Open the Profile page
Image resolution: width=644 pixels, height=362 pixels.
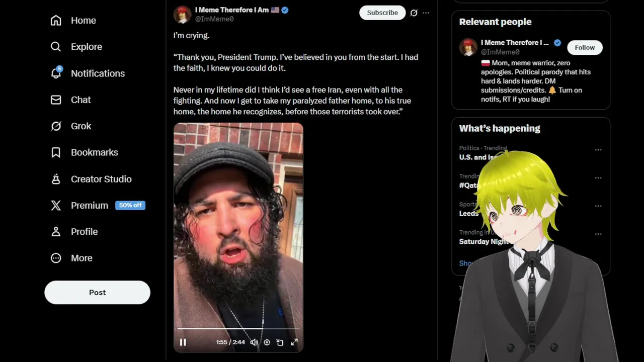(x=74, y=232)
